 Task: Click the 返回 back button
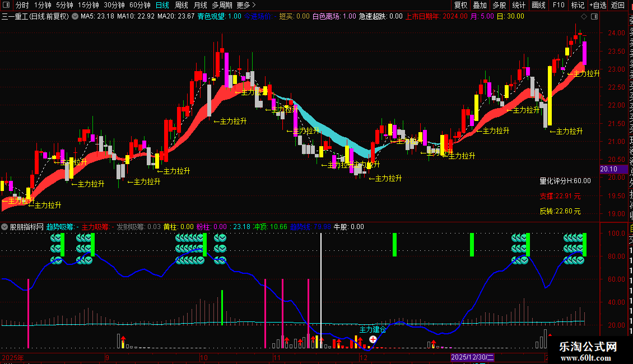click(618, 5)
